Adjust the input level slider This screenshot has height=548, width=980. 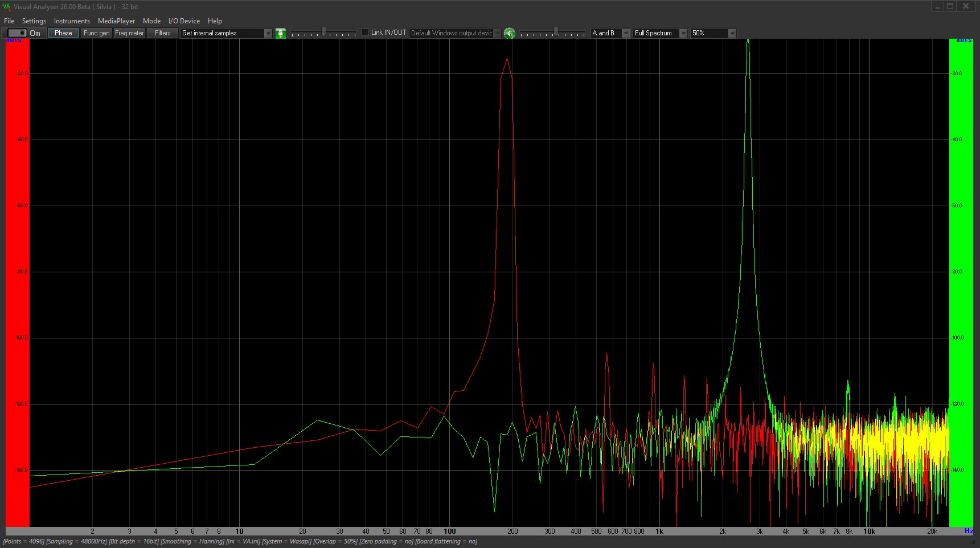[323, 32]
